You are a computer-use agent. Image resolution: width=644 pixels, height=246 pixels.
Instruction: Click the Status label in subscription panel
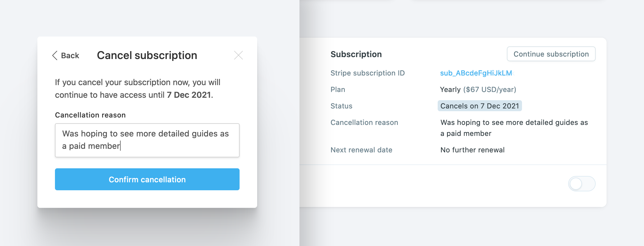pyautogui.click(x=341, y=106)
